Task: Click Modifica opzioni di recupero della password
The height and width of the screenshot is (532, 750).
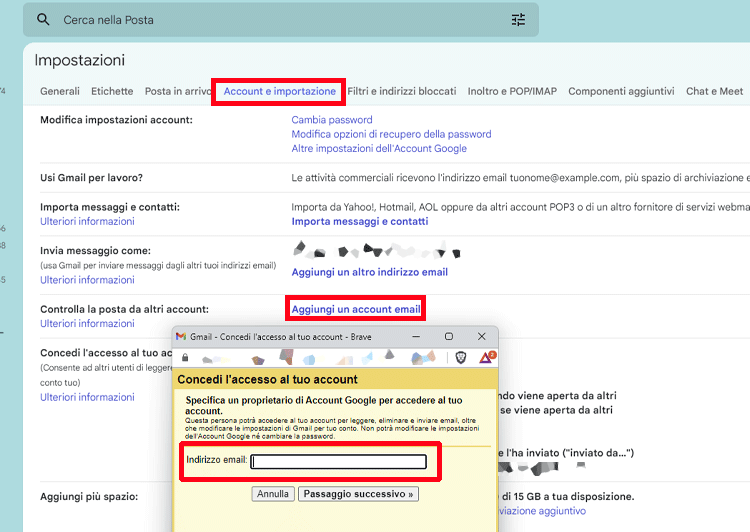Action: (x=391, y=134)
